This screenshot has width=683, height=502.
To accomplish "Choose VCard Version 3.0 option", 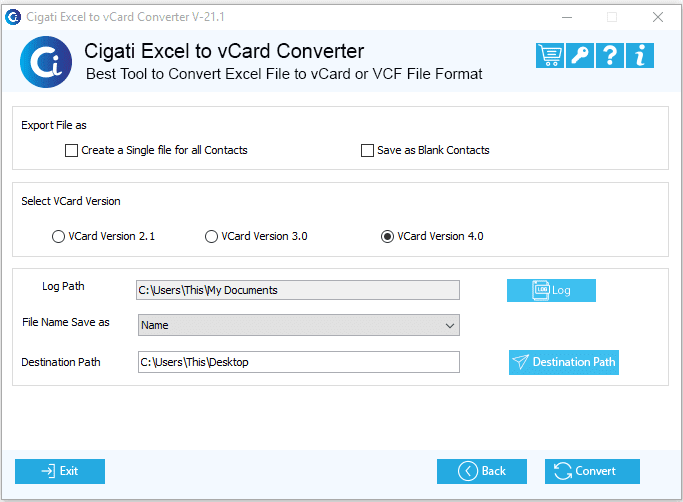I will 211,237.
